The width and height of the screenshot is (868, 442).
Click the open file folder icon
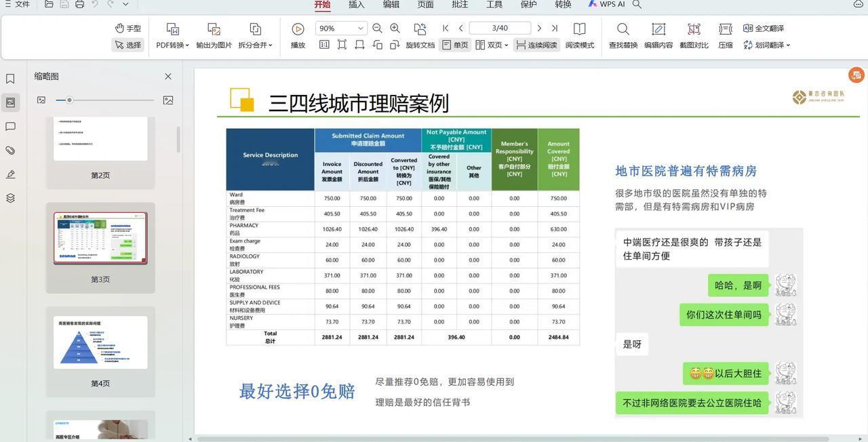click(49, 4)
